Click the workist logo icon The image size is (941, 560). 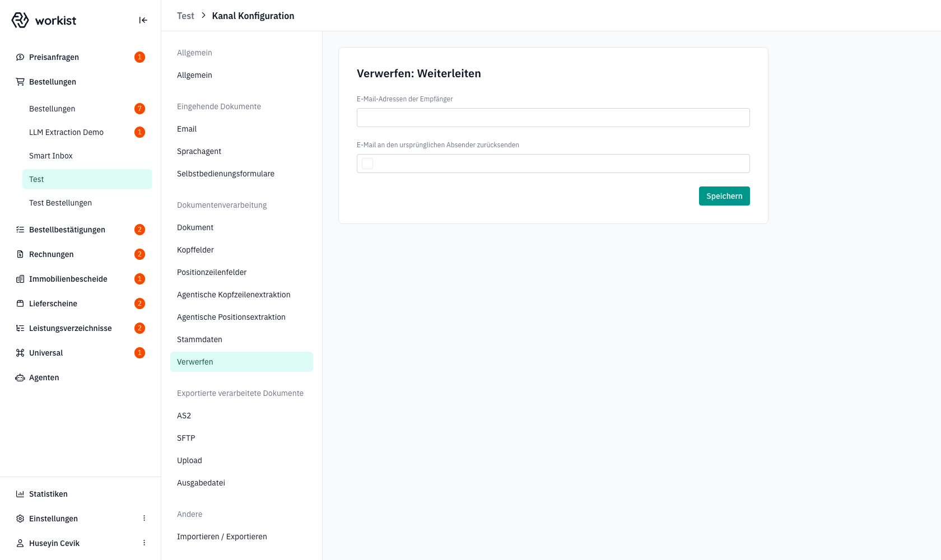(x=20, y=20)
